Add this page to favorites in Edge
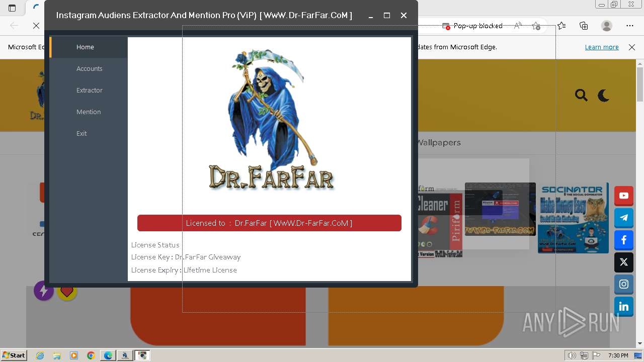This screenshot has height=362, width=644. (536, 26)
